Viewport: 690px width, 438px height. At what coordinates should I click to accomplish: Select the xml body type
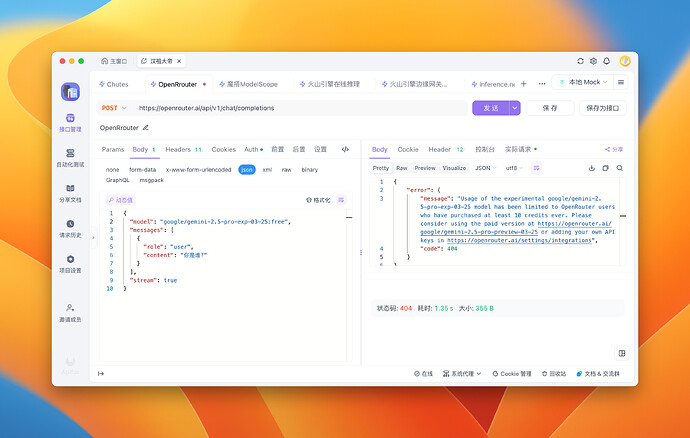click(267, 169)
